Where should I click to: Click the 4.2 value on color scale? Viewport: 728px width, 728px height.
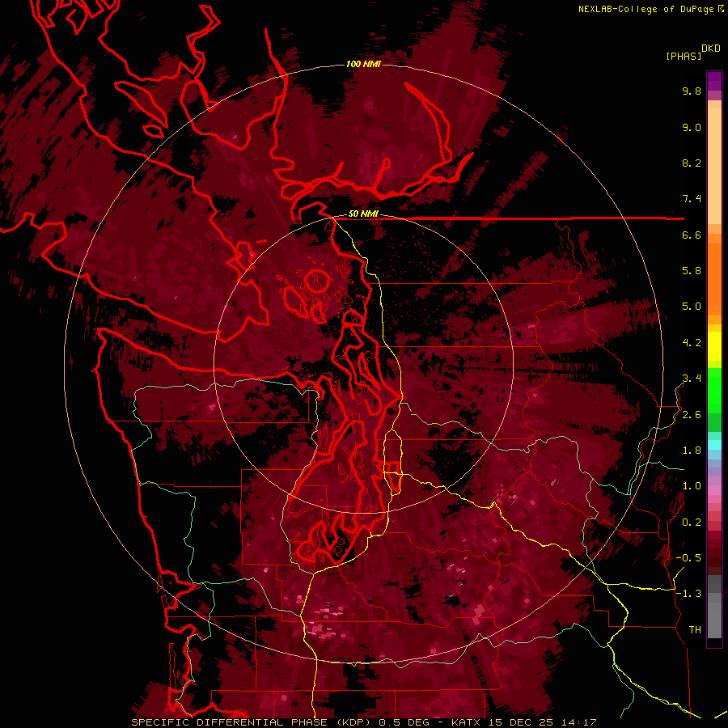click(x=692, y=343)
